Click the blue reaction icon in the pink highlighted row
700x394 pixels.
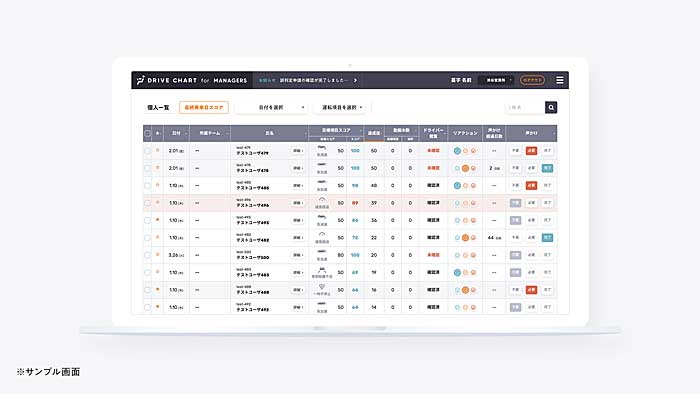pyautogui.click(x=457, y=203)
